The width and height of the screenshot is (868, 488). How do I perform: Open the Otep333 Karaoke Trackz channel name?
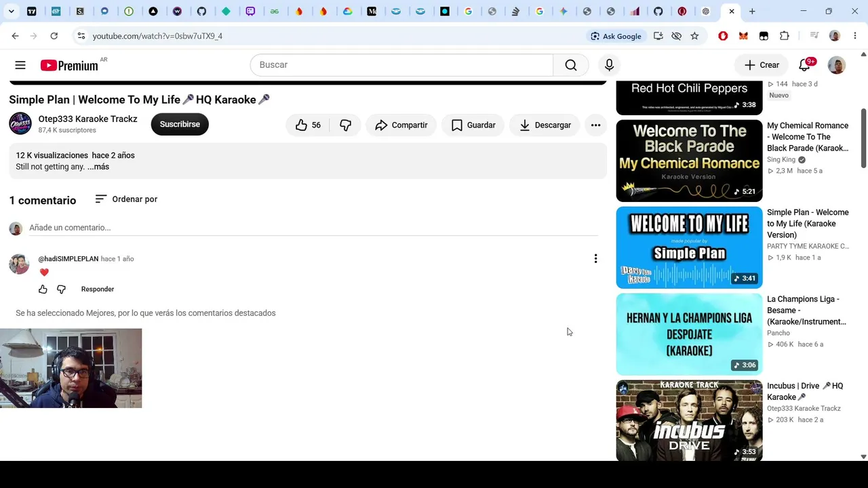point(87,119)
